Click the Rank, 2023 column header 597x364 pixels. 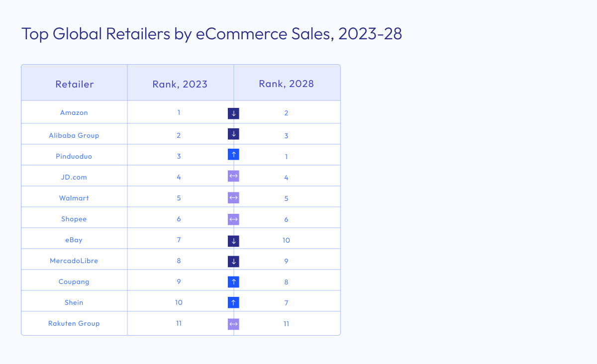tap(180, 84)
